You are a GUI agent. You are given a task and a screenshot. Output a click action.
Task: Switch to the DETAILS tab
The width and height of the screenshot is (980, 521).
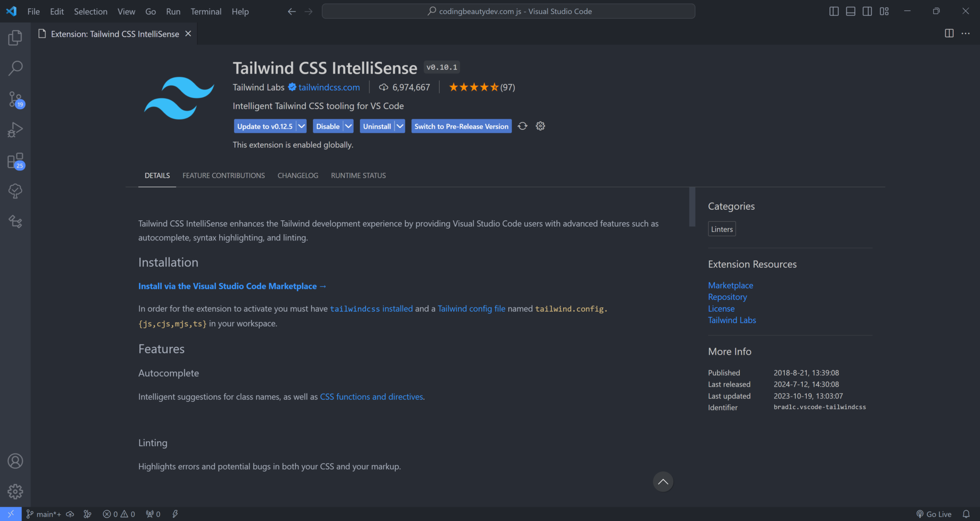[x=157, y=175]
